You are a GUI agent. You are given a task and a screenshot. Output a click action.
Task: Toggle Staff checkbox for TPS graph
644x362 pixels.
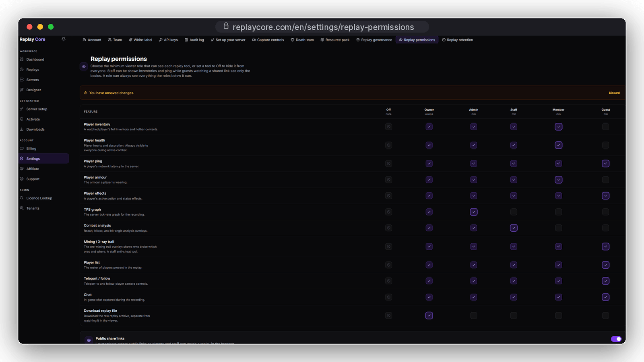tap(514, 212)
